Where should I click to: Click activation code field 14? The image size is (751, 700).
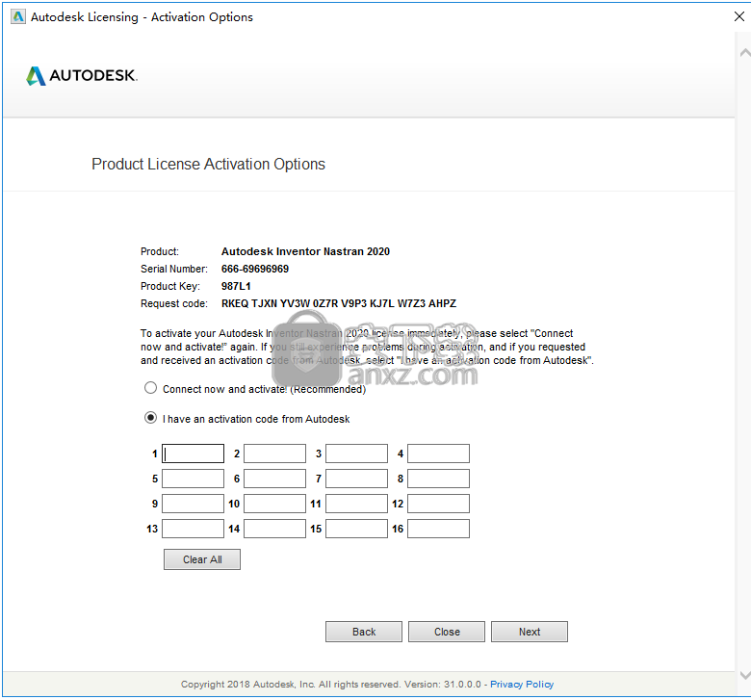275,529
